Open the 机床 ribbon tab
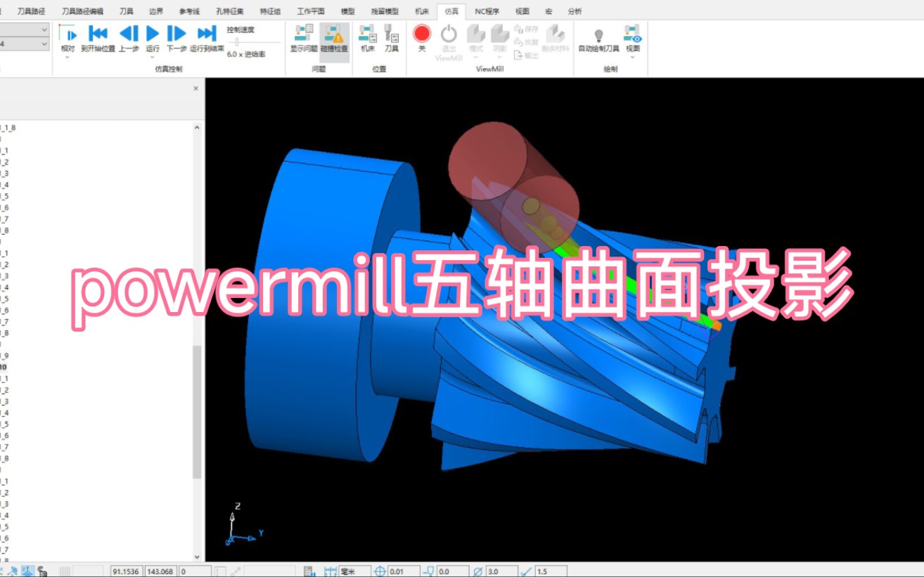 (421, 11)
